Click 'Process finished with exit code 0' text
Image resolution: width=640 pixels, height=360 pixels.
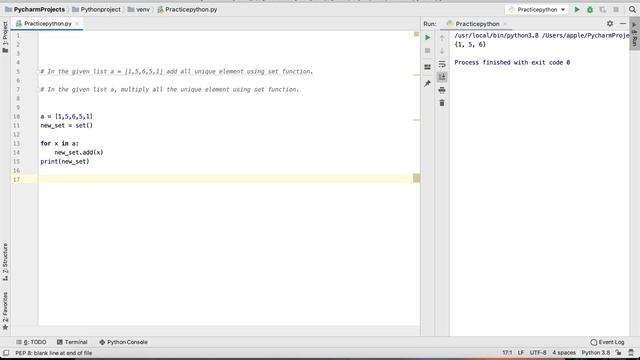(x=512, y=62)
